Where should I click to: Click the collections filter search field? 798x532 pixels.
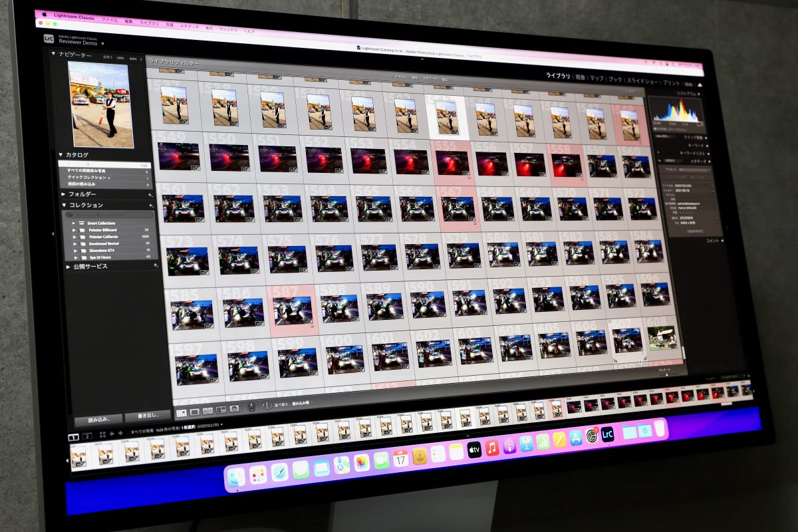(x=108, y=215)
